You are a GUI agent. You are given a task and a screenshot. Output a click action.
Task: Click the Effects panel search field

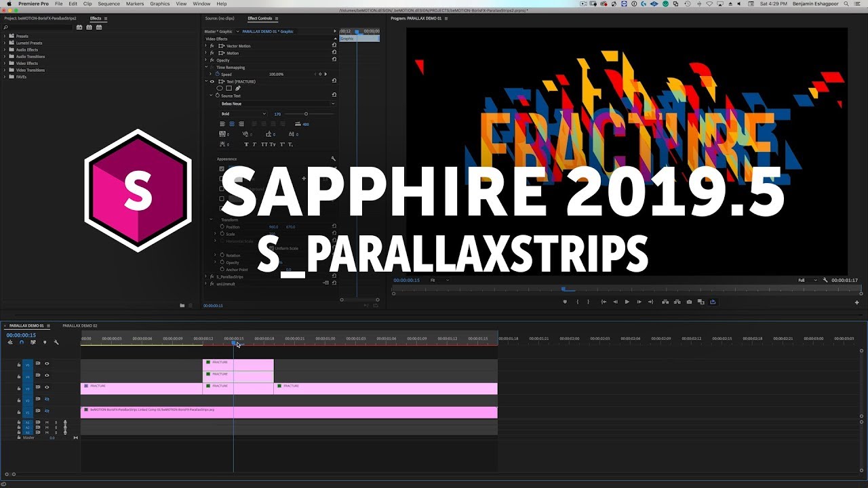[x=37, y=27]
